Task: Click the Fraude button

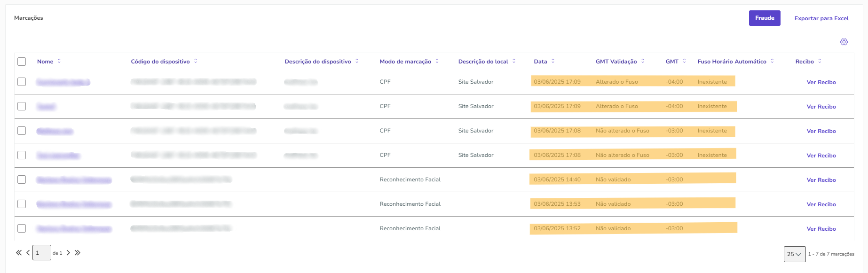Action: tap(765, 18)
